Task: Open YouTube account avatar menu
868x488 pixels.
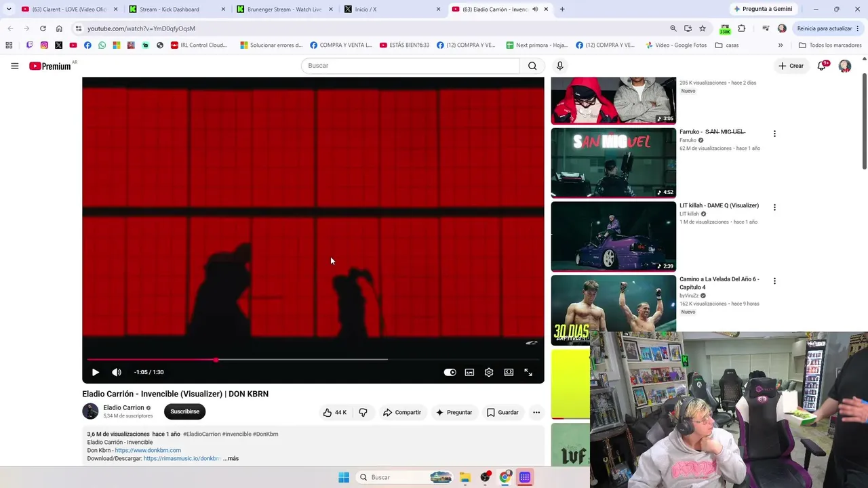Action: tap(845, 66)
